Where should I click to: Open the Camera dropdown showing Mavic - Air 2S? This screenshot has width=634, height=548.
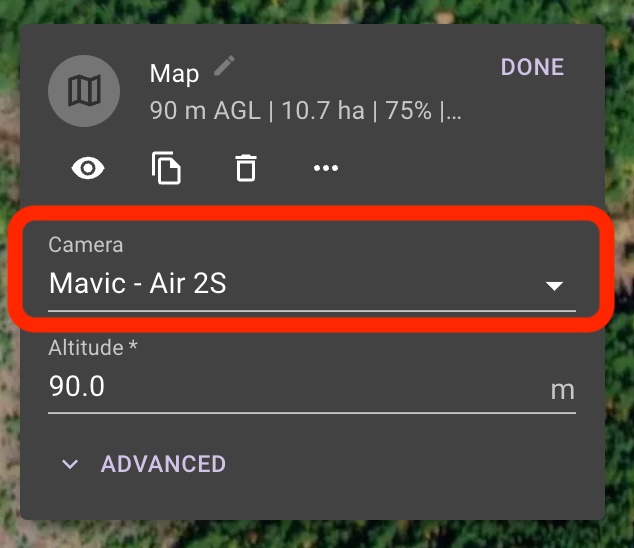click(x=312, y=270)
